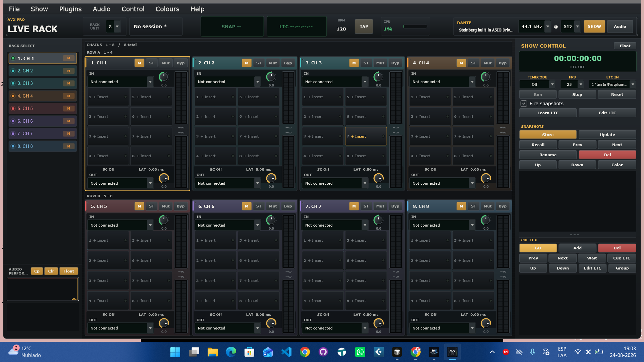
Task: Show hidden system tray icons
Action: 492,352
